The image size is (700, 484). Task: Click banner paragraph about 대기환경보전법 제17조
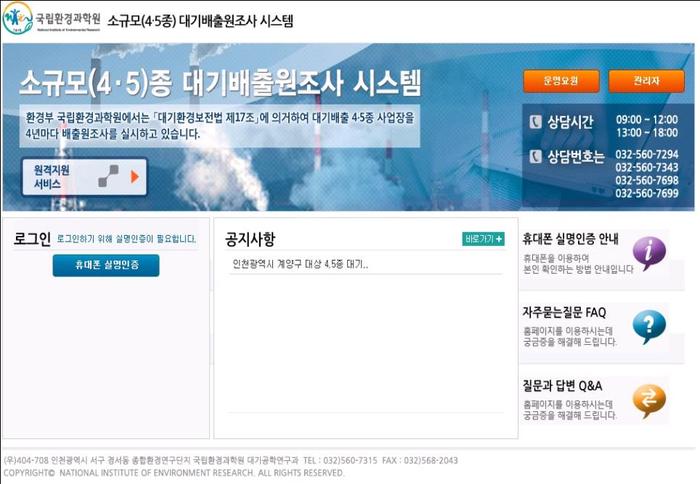tap(220, 126)
